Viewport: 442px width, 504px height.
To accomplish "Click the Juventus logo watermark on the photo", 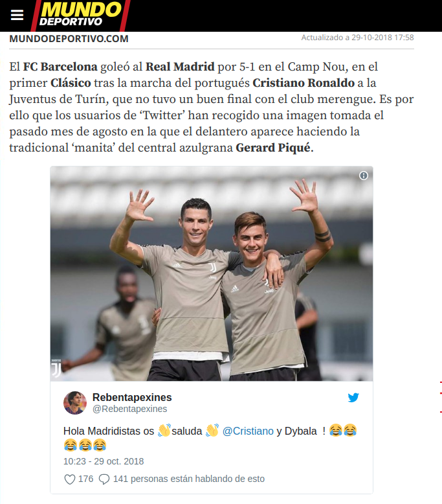I will 56,369.
